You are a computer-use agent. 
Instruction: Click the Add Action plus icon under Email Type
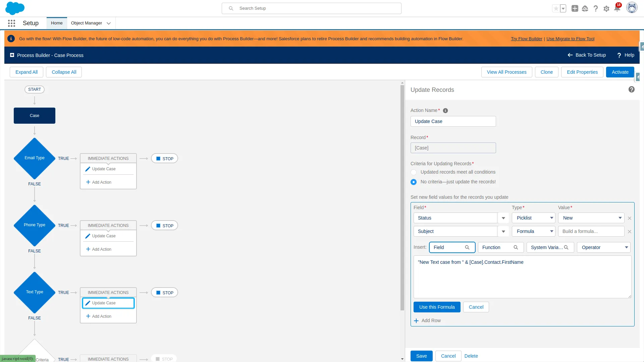[88, 182]
